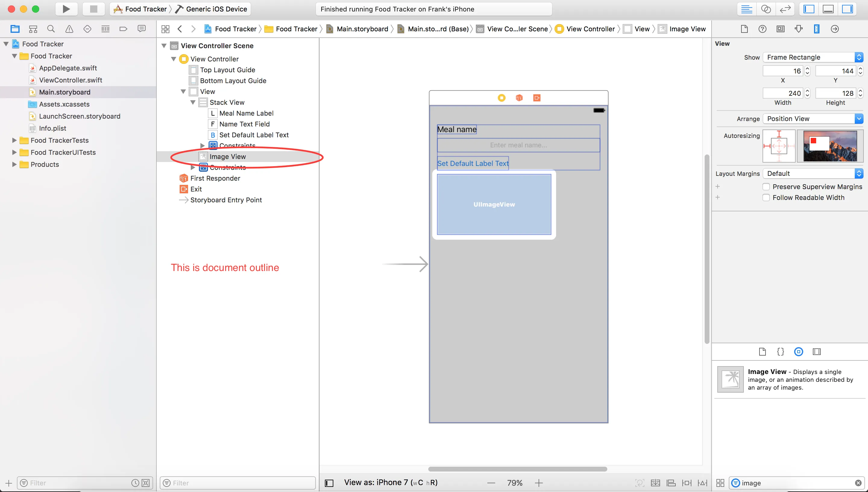Toggle the Utilities panel visibility
Image resolution: width=868 pixels, height=492 pixels.
click(847, 9)
